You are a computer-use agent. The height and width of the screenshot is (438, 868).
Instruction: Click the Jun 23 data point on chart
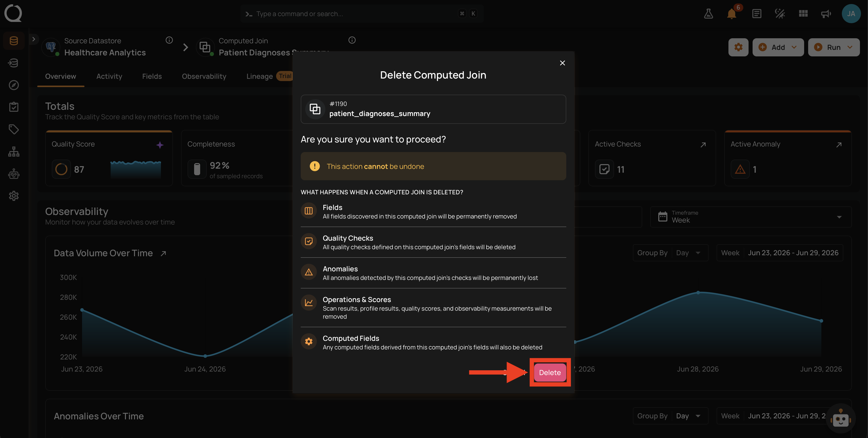(x=82, y=310)
